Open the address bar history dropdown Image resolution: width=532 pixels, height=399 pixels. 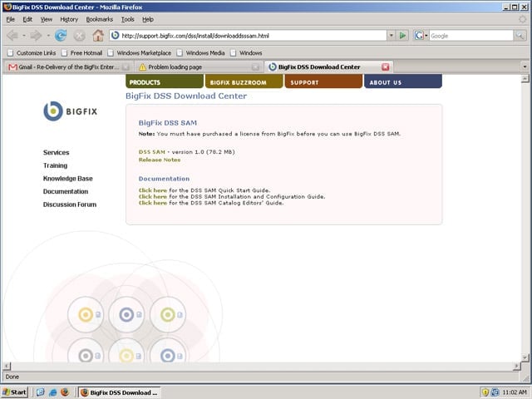tap(392, 35)
